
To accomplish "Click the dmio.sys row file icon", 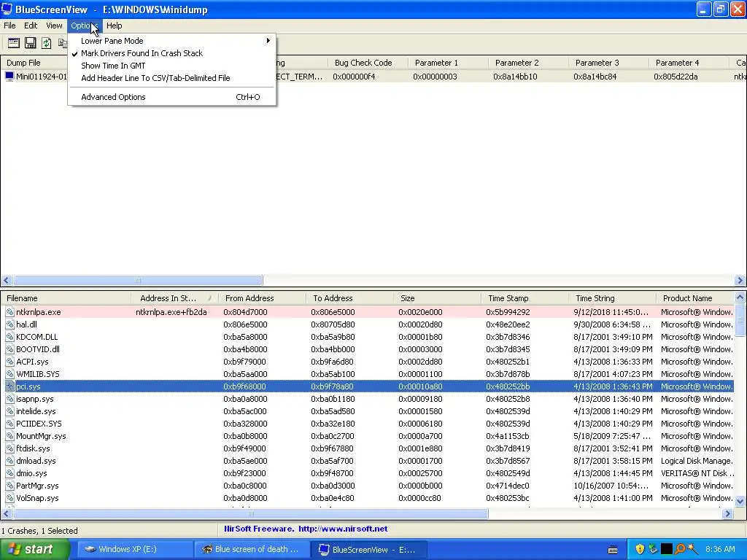I will click(x=9, y=473).
